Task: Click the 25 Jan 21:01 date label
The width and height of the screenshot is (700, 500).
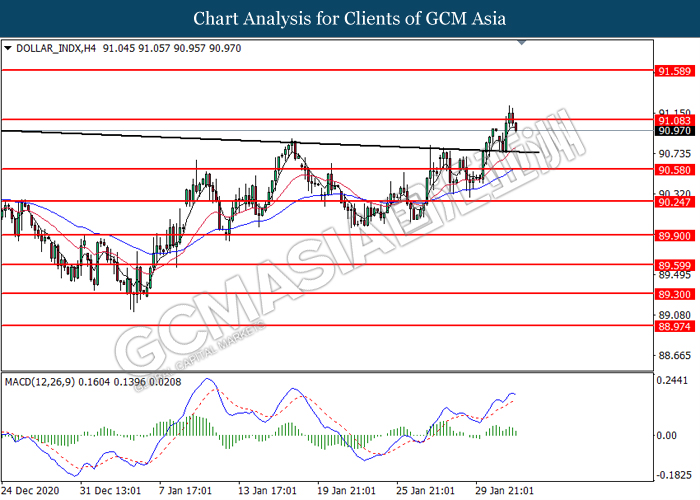Action: click(x=425, y=490)
